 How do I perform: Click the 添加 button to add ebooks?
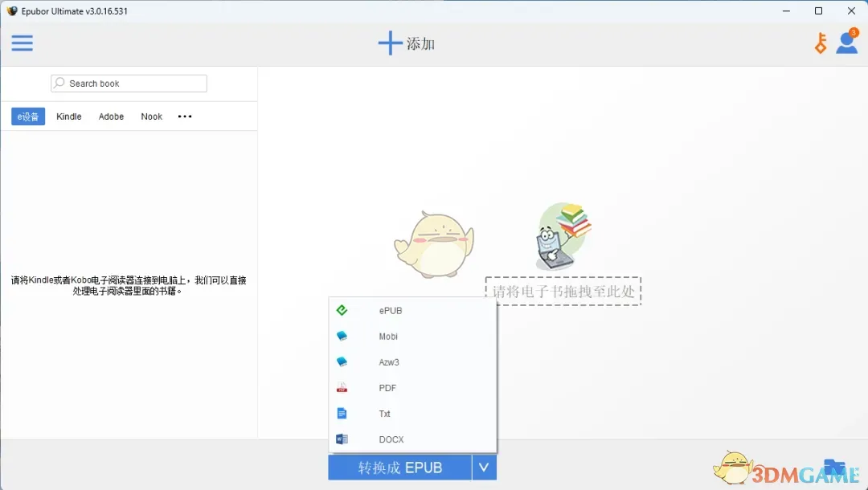point(407,43)
